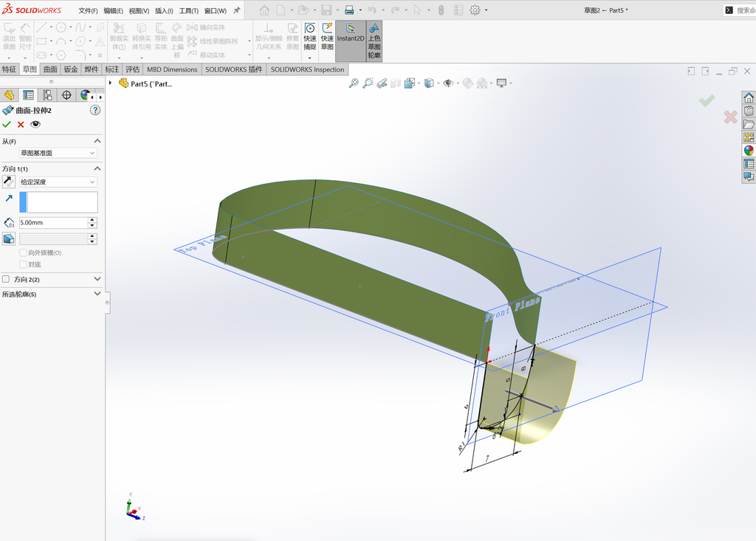The height and width of the screenshot is (541, 756).
Task: Open SOLIDWORKS Resources home icon in task pane
Action: [x=749, y=98]
